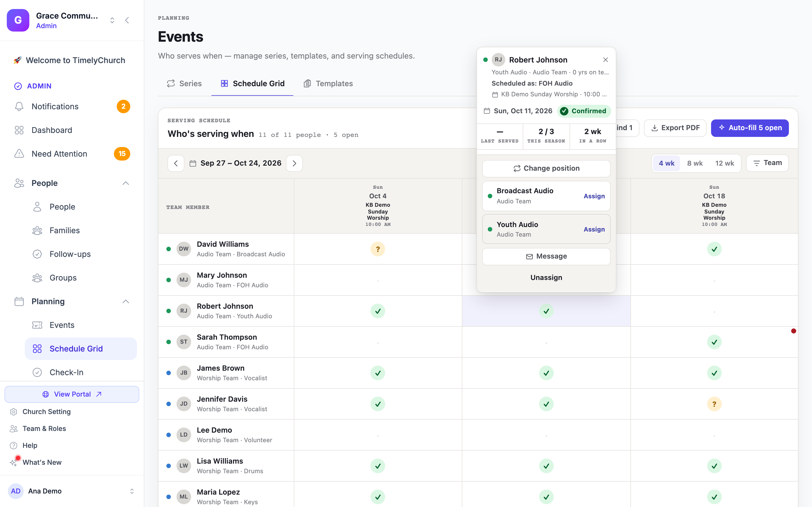
Task: Toggle David Williams' Oct 4 pending status
Action: (378, 249)
